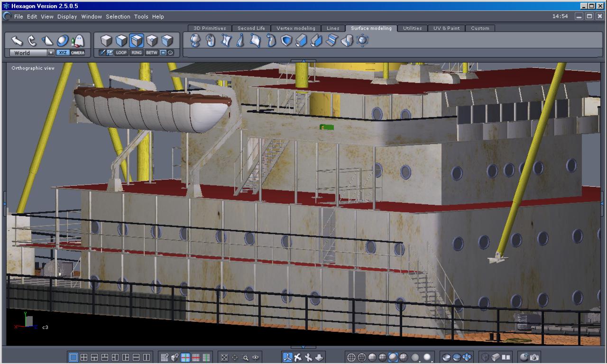Select the rotate manipulator tool

32,40
